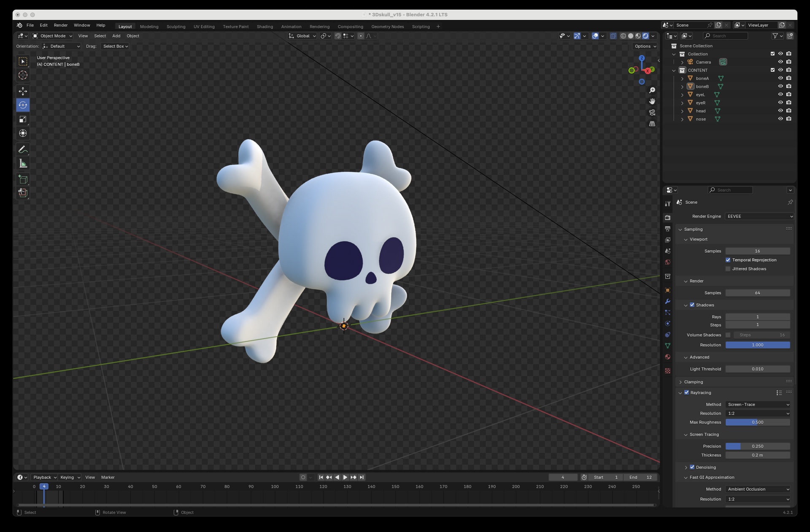This screenshot has width=810, height=532.
Task: Collapse the CONTENT collection
Action: point(674,70)
